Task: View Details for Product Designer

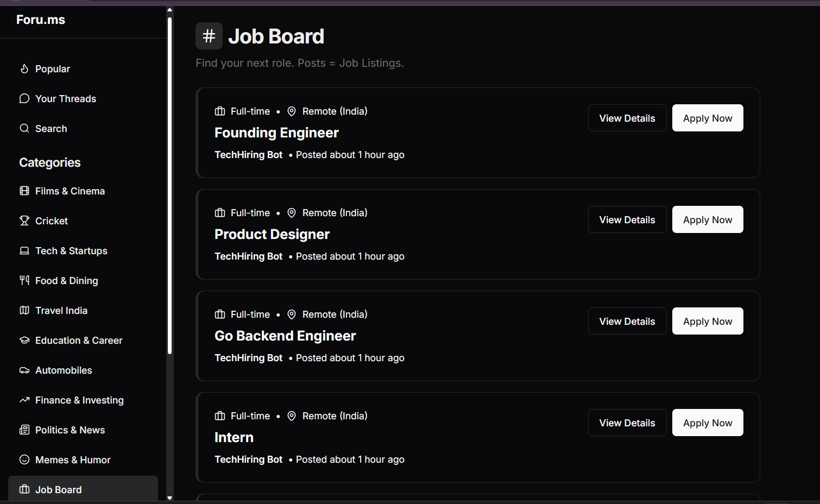Action: pos(627,219)
